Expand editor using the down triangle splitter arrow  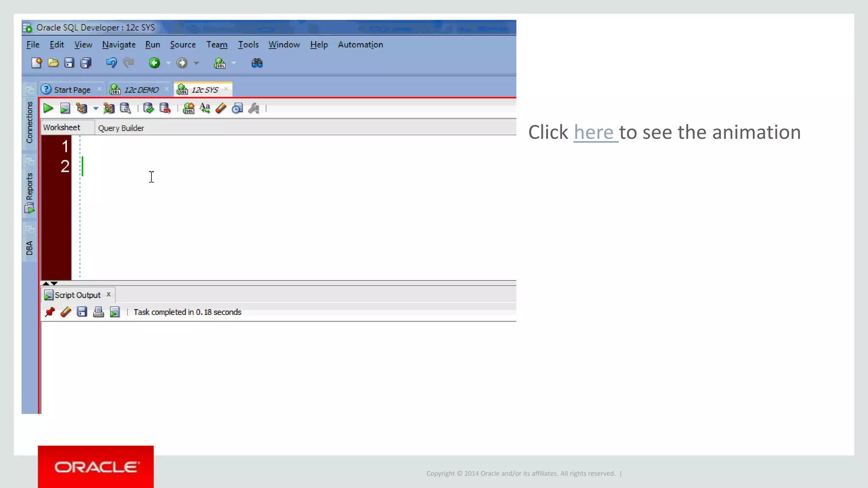[54, 283]
